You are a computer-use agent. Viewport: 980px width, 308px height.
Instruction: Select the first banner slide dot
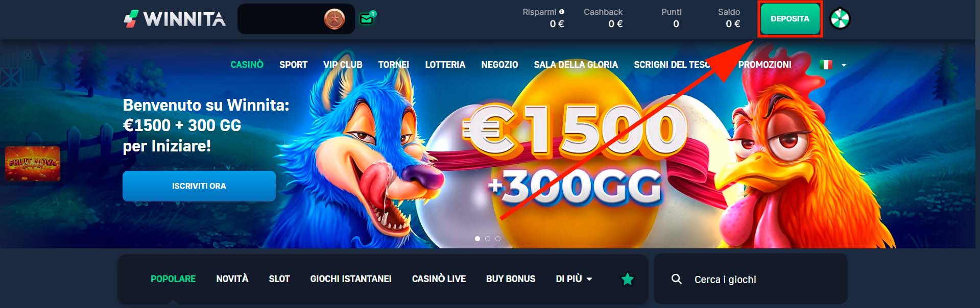[477, 239]
